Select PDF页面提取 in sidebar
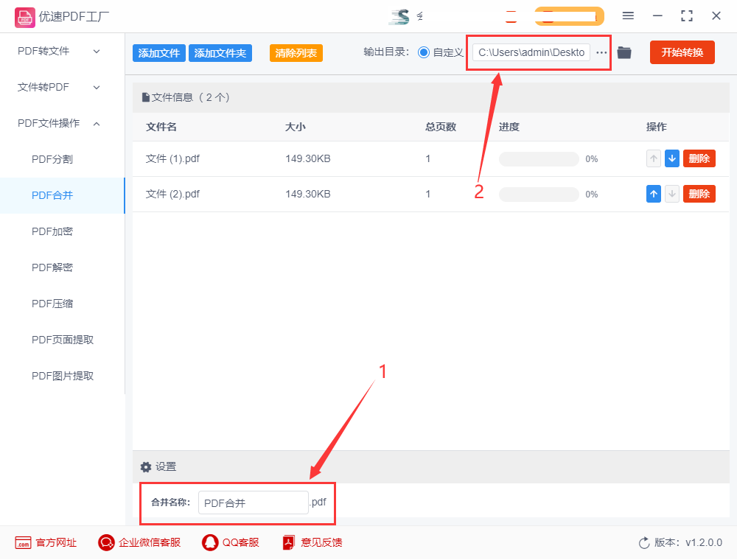This screenshot has width=737, height=560. point(63,340)
